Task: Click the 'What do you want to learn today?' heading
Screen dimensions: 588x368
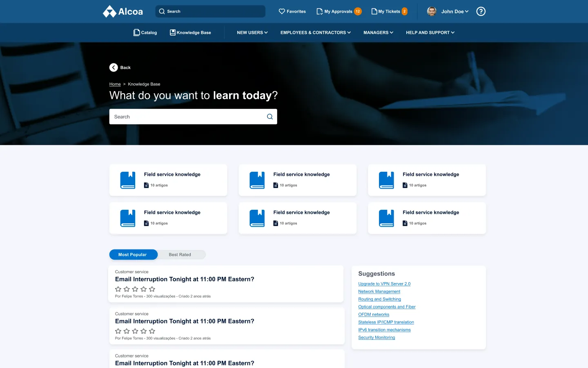Action: 194,95
